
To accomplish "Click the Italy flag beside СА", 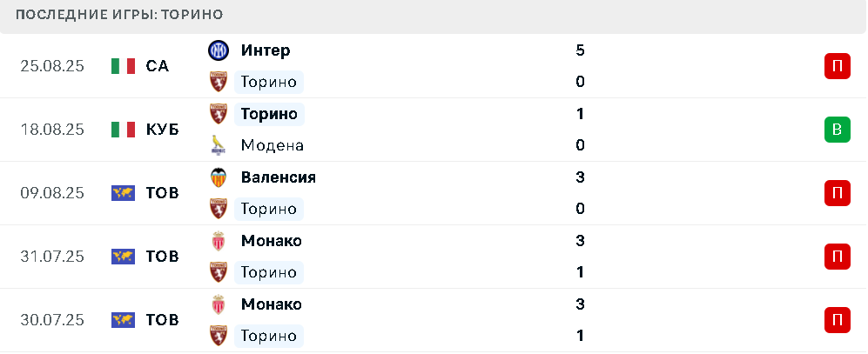I will (x=123, y=66).
